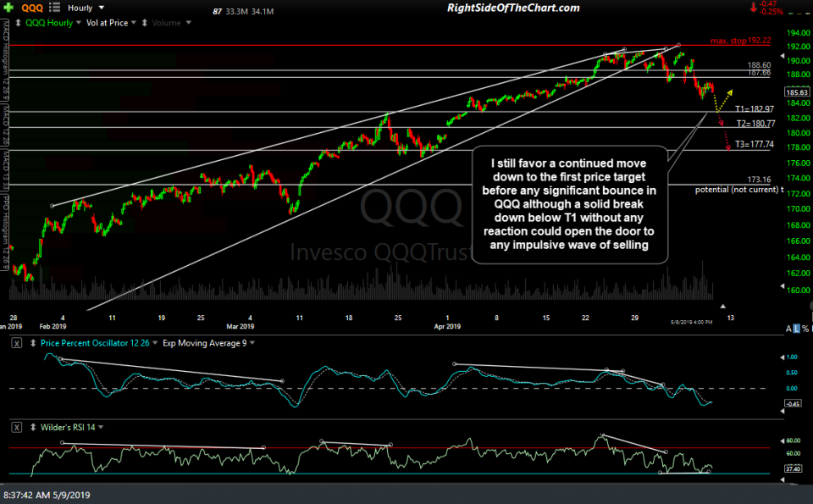Click the green plus icon to add a symbol
Viewport: 813px width, 504px height.
click(x=8, y=8)
